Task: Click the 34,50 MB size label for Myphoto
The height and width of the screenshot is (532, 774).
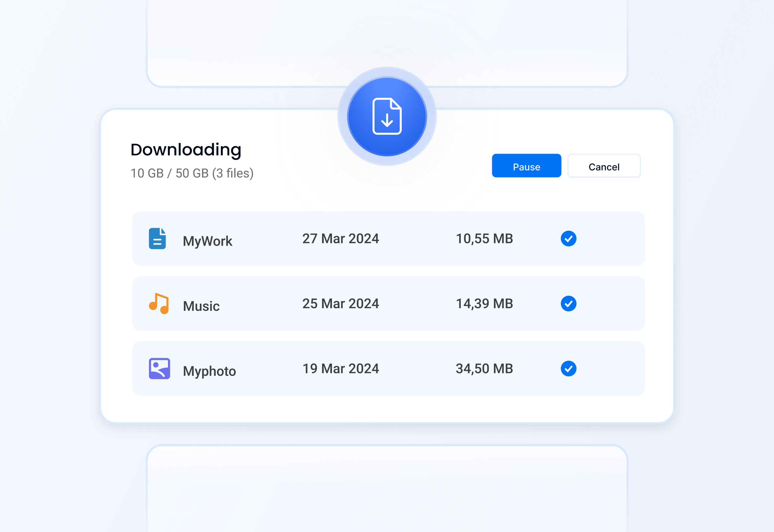Action: click(484, 369)
